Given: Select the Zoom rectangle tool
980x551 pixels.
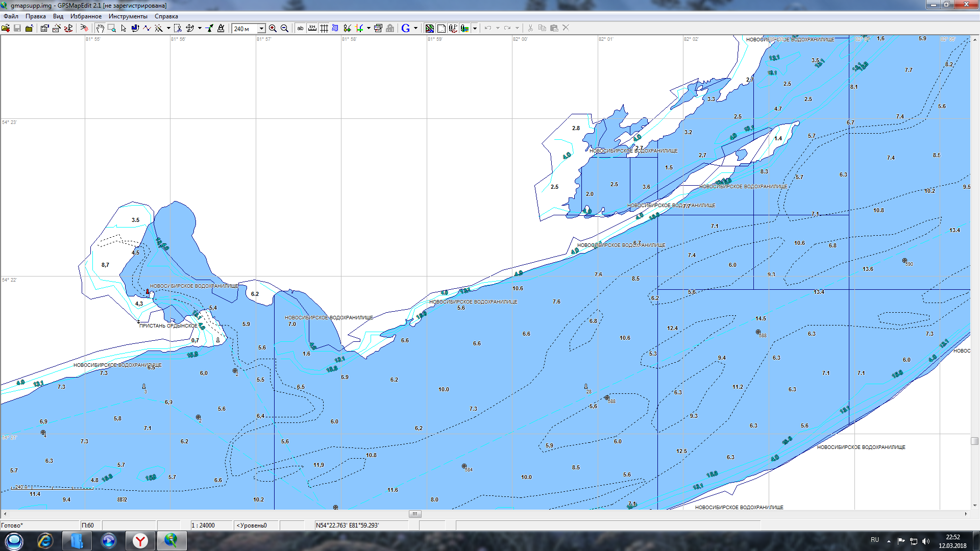Looking at the screenshot, I should [112, 28].
